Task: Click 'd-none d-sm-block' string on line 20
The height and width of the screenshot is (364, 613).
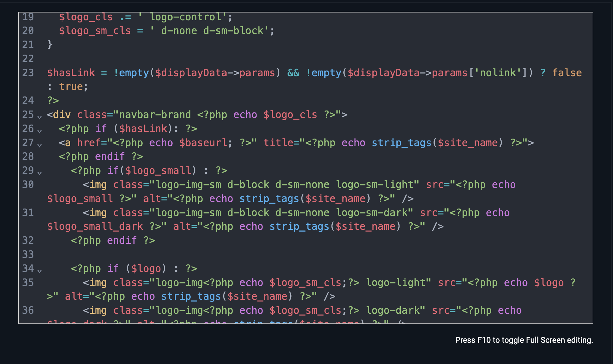Action: [x=212, y=31]
